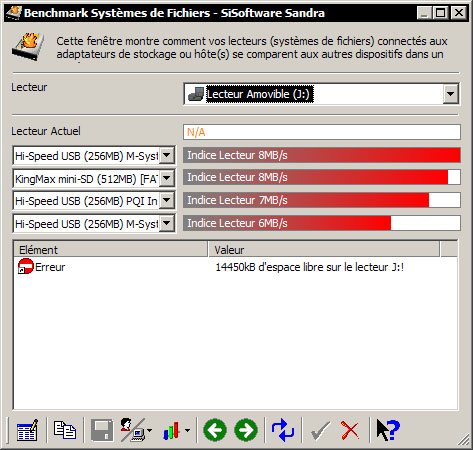The image size is (473, 450).
Task: Click the red X cancel icon
Action: tap(350, 430)
